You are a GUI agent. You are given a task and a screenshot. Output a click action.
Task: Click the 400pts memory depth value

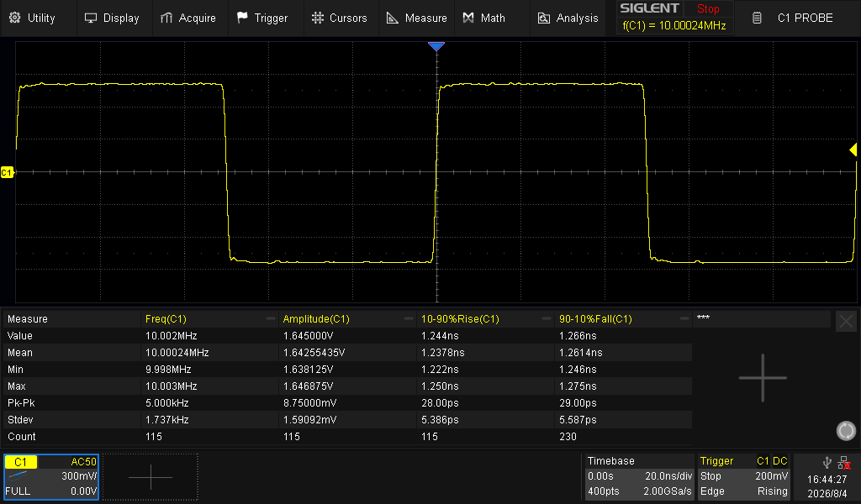[x=604, y=491]
